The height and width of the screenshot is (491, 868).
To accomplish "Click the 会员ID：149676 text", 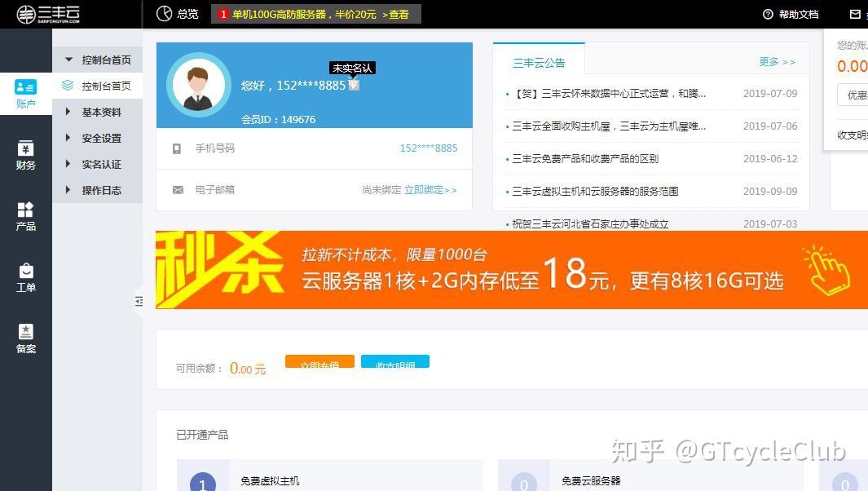I will click(x=279, y=120).
